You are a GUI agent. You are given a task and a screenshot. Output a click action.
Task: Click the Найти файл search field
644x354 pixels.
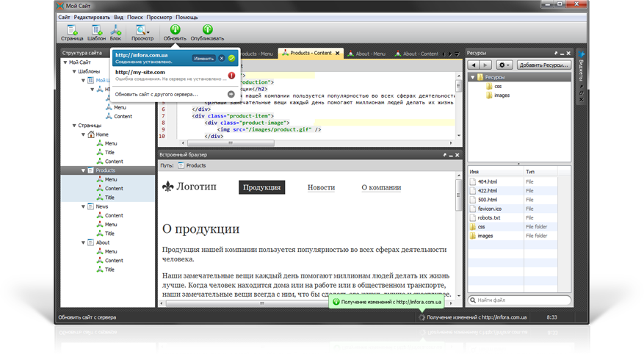click(x=518, y=300)
